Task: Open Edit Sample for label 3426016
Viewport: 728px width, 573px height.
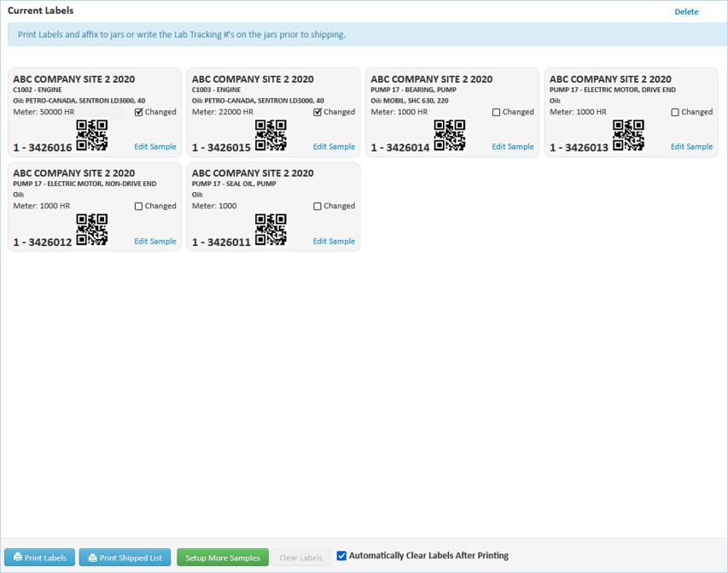Action: coord(154,147)
